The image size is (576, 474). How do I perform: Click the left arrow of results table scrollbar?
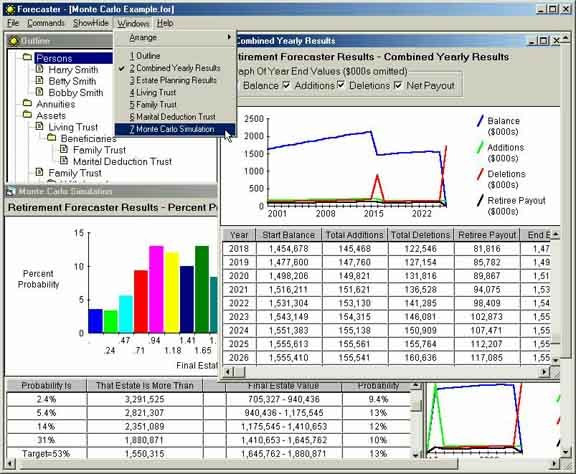point(227,372)
